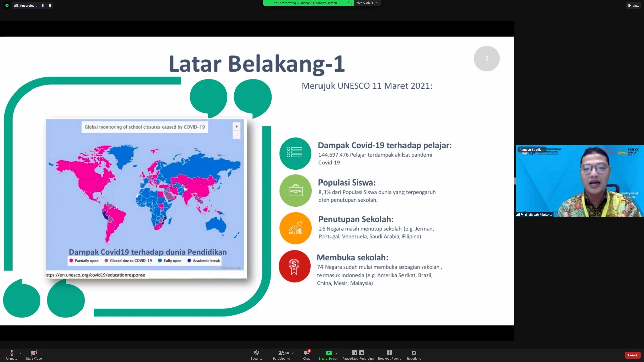Click the green Share Screen button
644x362 pixels.
pyautogui.click(x=328, y=355)
